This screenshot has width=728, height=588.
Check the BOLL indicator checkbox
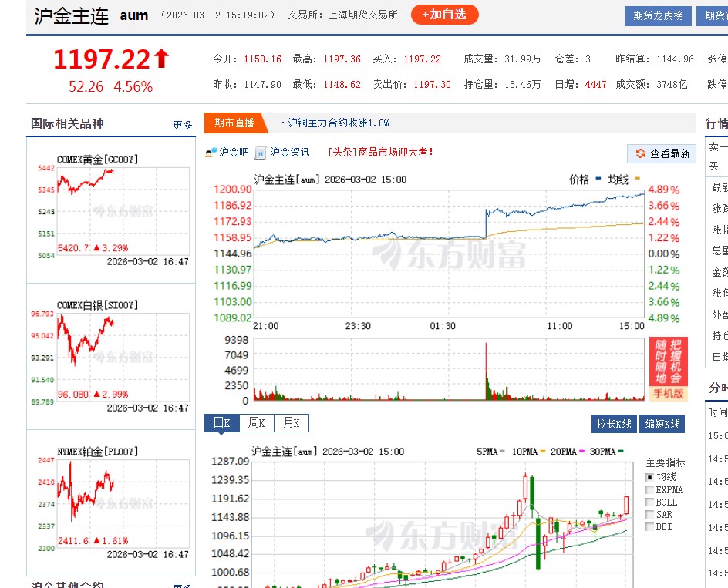point(650,502)
